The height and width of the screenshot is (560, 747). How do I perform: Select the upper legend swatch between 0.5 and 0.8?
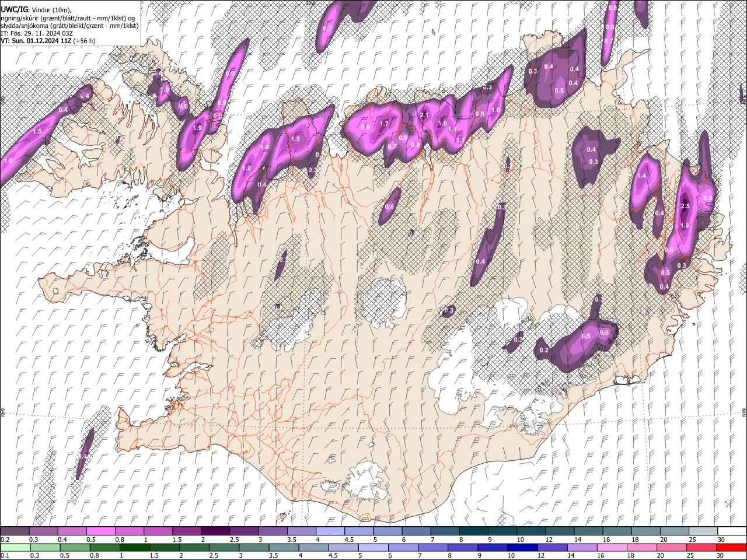coord(100,531)
